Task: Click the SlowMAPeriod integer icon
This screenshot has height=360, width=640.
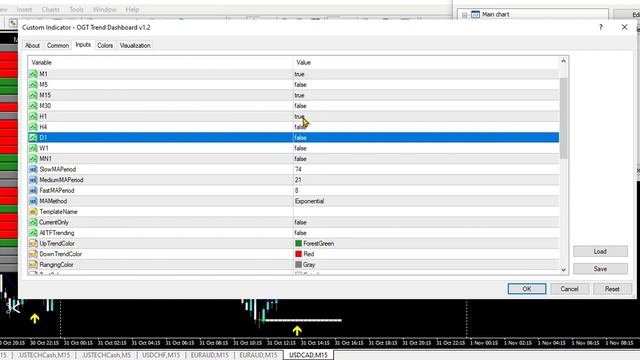Action: click(33, 169)
